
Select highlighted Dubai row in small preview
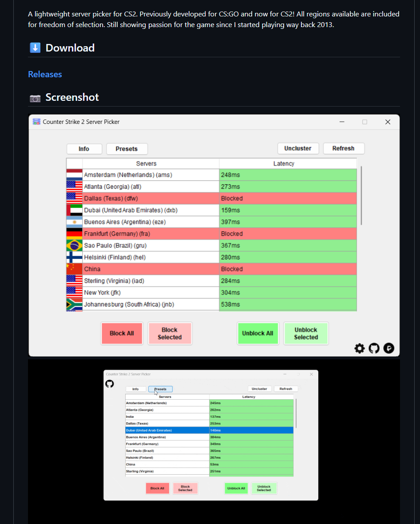tap(210, 430)
